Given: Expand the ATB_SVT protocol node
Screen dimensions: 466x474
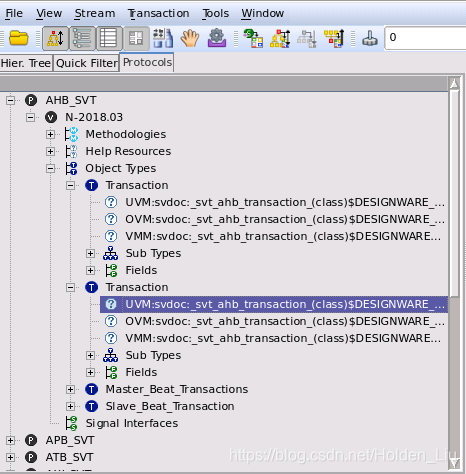Looking at the screenshot, I should (11, 457).
